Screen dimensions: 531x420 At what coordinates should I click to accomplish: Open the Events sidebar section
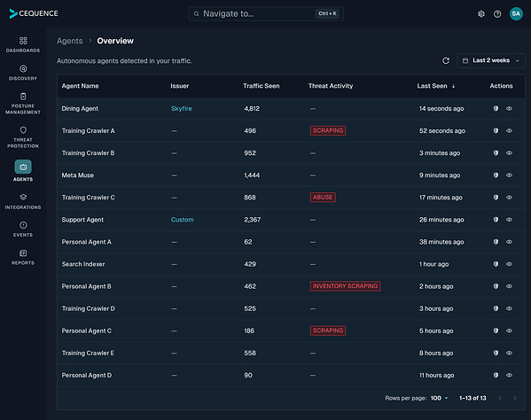tap(23, 229)
